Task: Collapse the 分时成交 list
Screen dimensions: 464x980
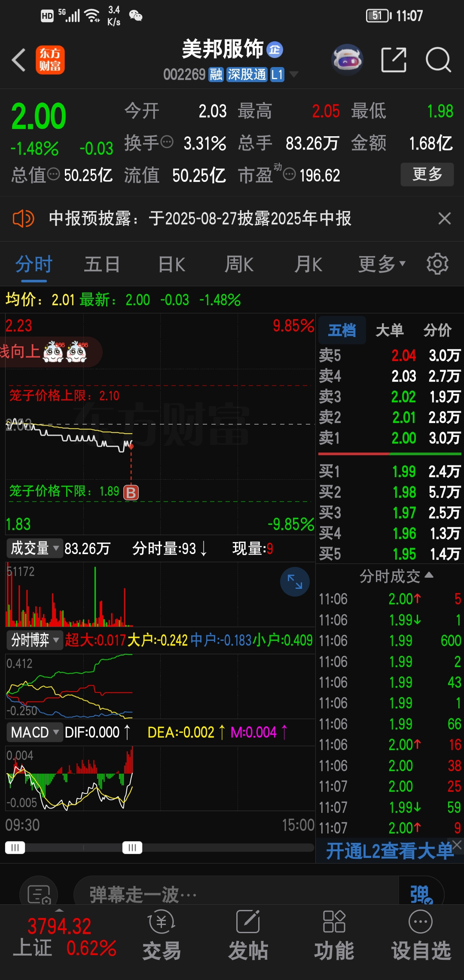Action: pyautogui.click(x=396, y=576)
